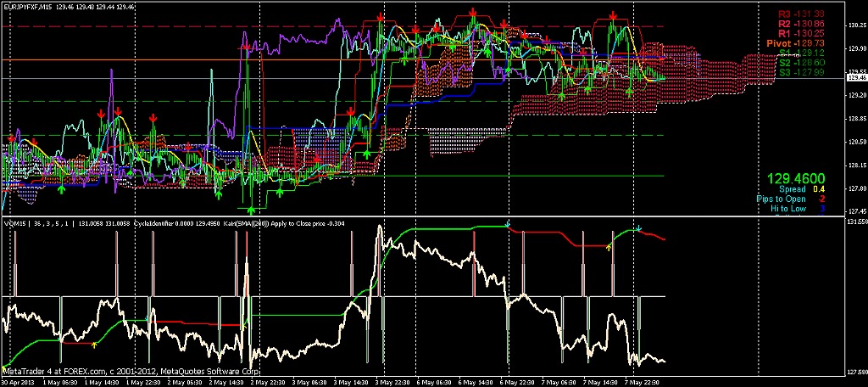Select the S3 127.99 support label
868x387 pixels.
pos(802,72)
